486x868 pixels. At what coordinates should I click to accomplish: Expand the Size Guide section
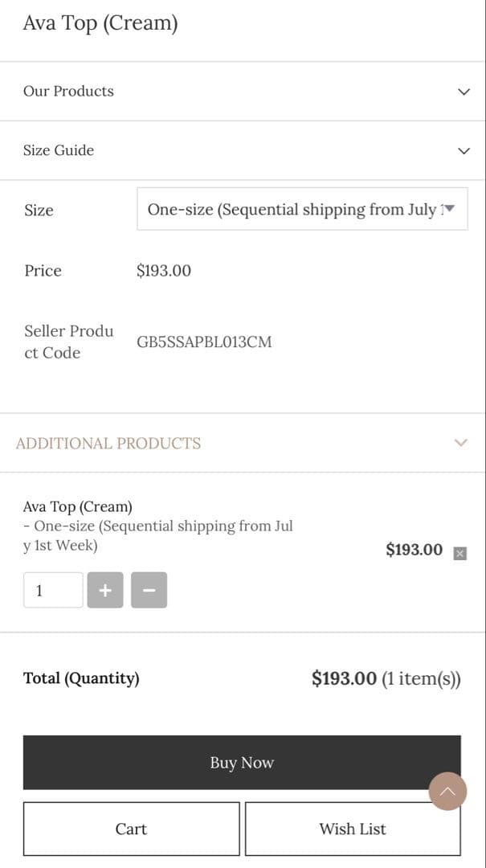(59, 150)
